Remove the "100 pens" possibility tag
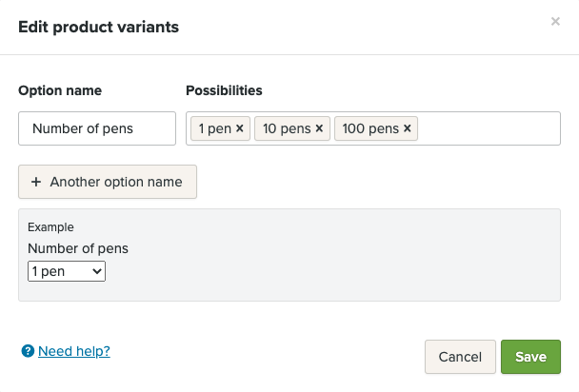Viewport: 579px width, 392px height. [x=408, y=128]
